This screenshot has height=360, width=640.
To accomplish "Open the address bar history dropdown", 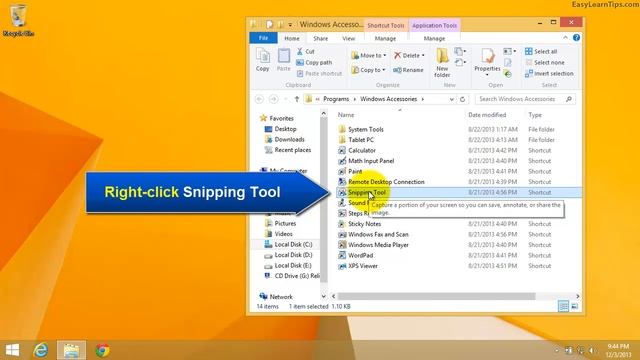I will [451, 99].
